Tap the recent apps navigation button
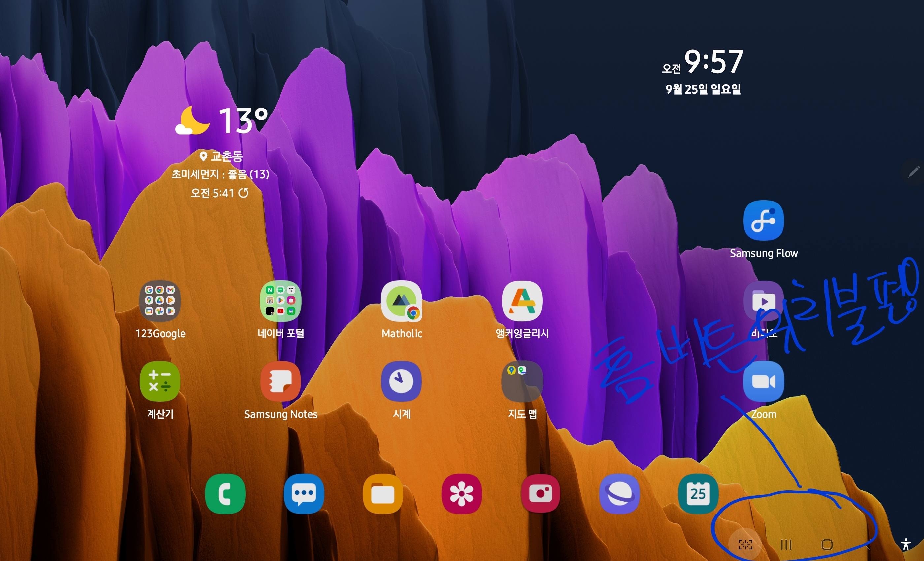 (x=786, y=545)
